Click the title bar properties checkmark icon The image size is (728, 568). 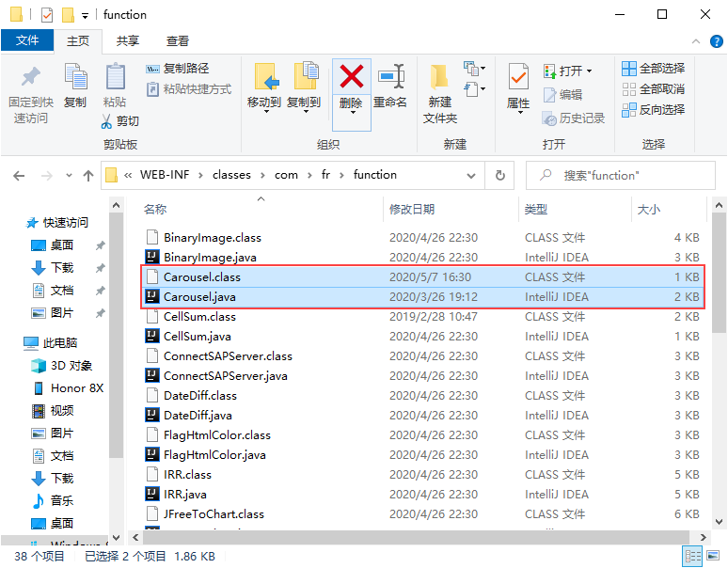(x=47, y=15)
